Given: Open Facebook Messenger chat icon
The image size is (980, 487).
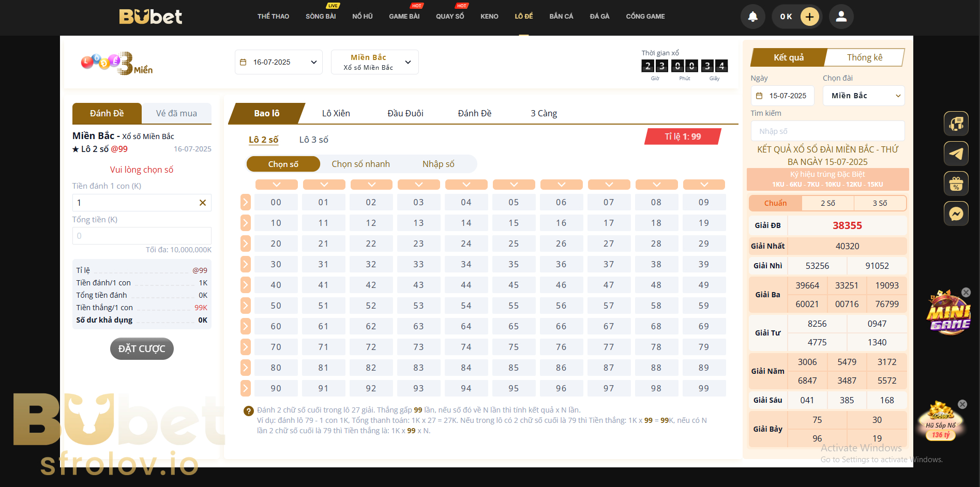Looking at the screenshot, I should [956, 213].
